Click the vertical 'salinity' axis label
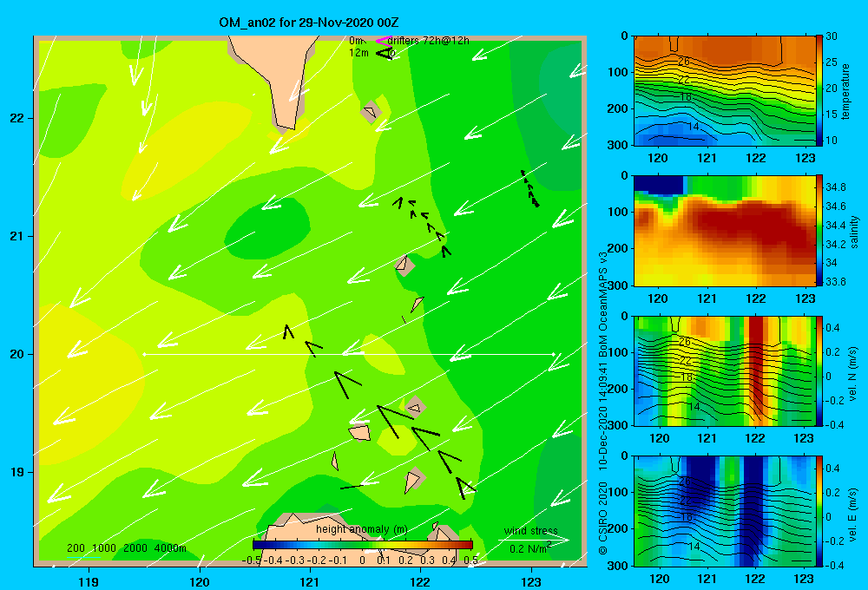 [854, 232]
